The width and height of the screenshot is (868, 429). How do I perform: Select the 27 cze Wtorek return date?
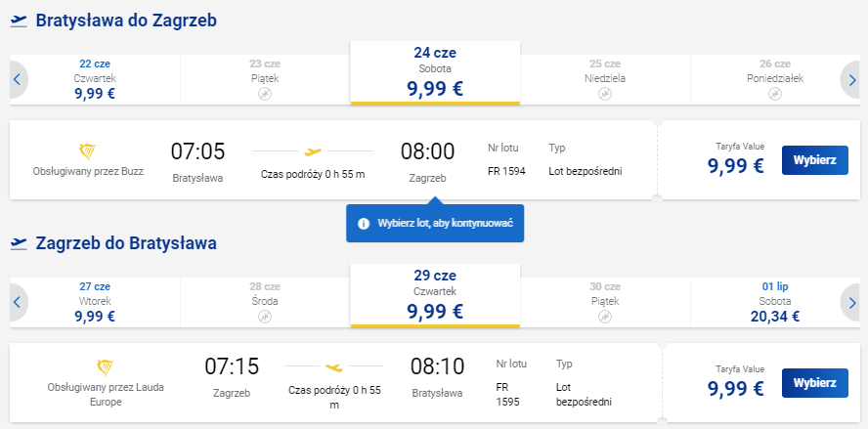click(95, 302)
